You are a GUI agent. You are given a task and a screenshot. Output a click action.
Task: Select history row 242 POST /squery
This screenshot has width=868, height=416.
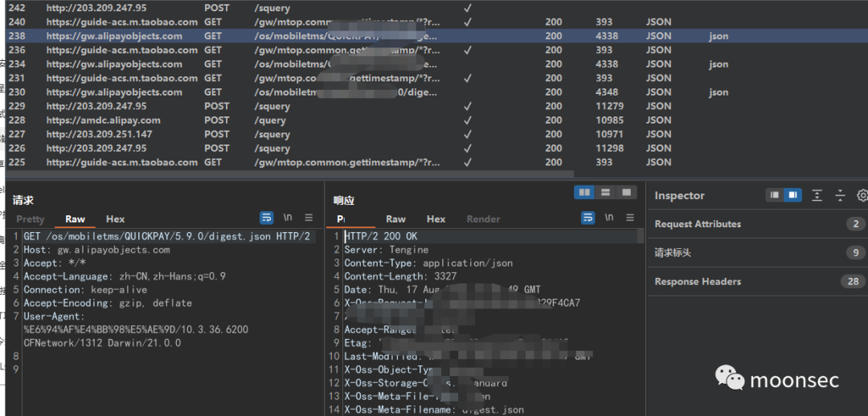point(436,8)
